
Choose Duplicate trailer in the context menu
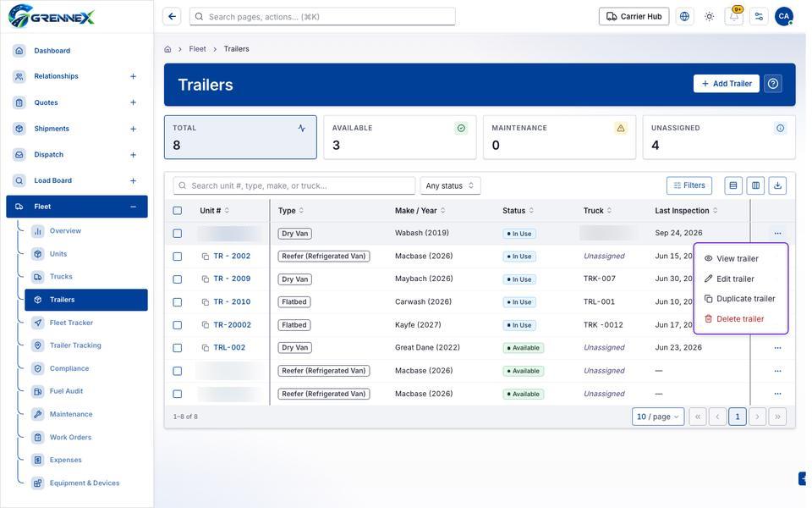click(x=741, y=299)
